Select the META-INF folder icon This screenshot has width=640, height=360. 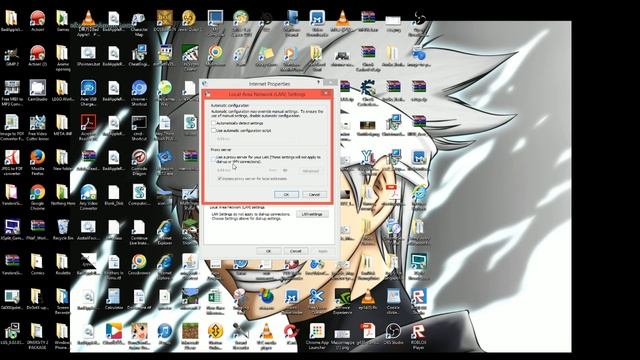pyautogui.click(x=62, y=125)
